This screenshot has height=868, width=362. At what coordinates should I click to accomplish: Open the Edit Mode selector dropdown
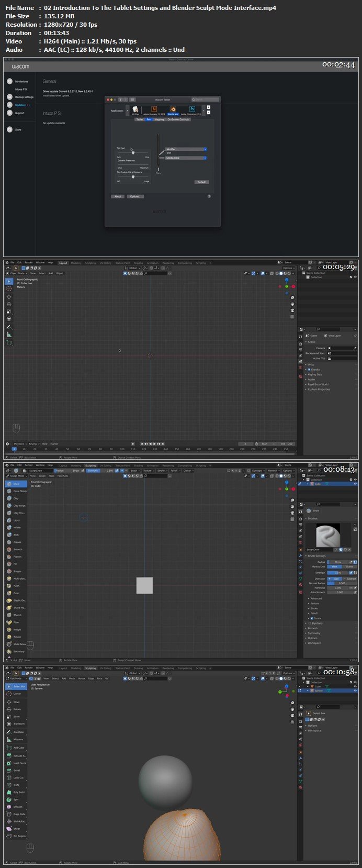pyautogui.click(x=16, y=678)
